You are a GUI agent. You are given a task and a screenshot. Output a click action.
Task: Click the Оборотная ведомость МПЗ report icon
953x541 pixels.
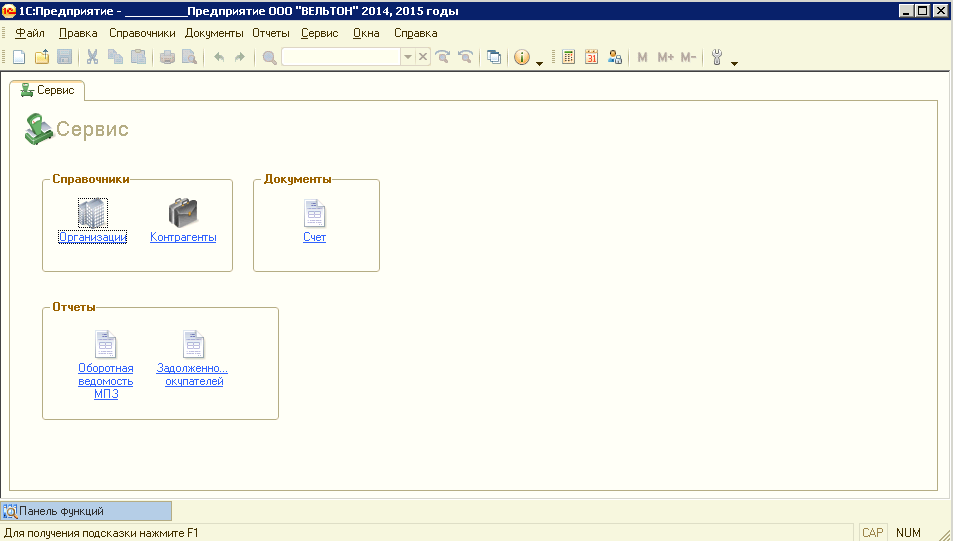(106, 344)
